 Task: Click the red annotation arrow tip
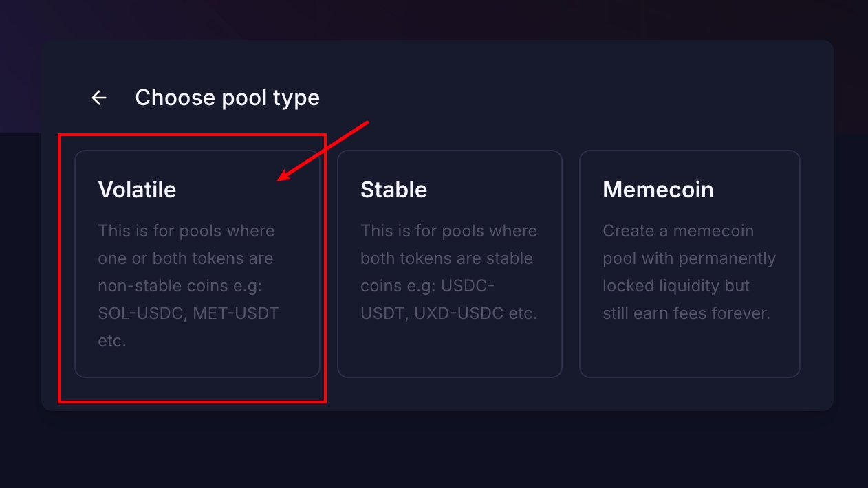click(x=279, y=181)
